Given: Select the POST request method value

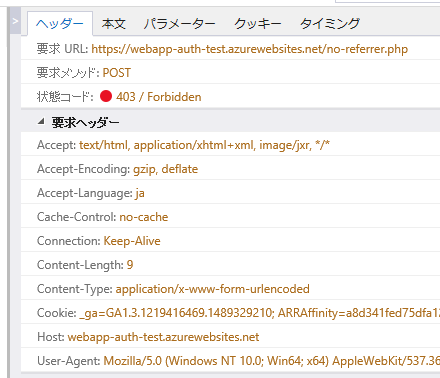Looking at the screenshot, I should pyautogui.click(x=116, y=73).
